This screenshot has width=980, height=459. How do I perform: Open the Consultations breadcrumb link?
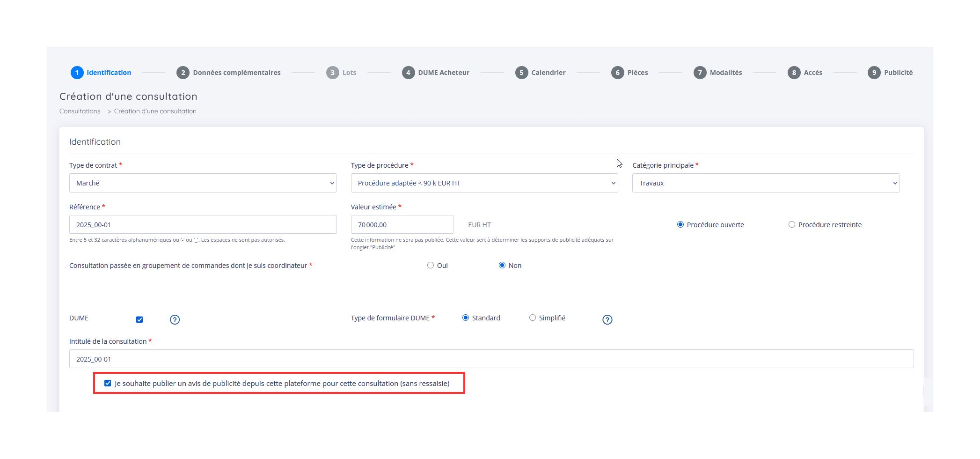click(80, 111)
